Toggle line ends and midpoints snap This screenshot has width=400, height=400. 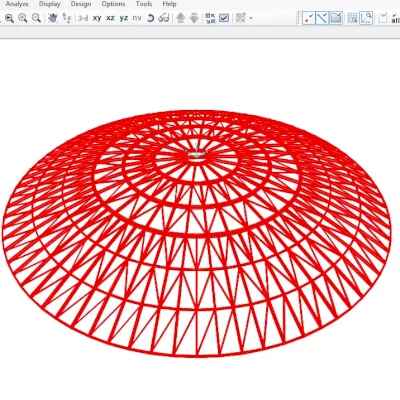tap(322, 18)
